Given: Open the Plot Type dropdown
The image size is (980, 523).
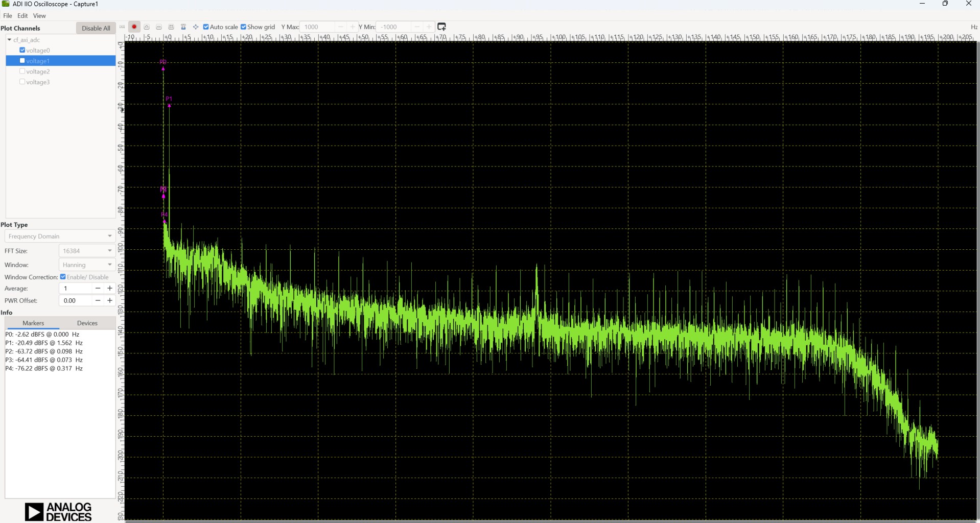Looking at the screenshot, I should [59, 236].
